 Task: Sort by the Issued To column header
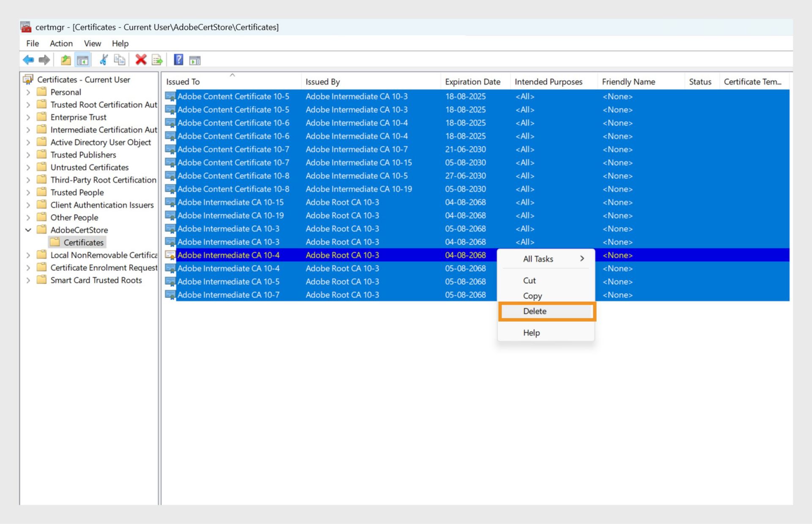click(x=182, y=81)
